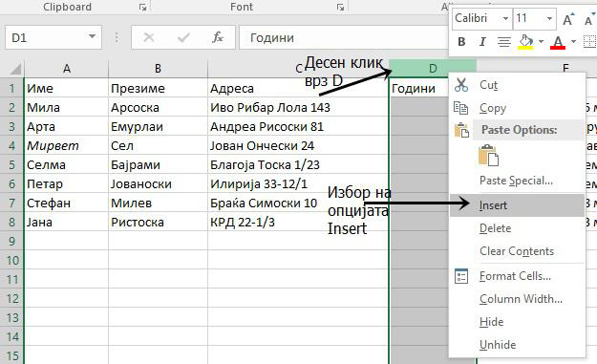
Task: Open font size 11 dropdown
Action: click(549, 18)
